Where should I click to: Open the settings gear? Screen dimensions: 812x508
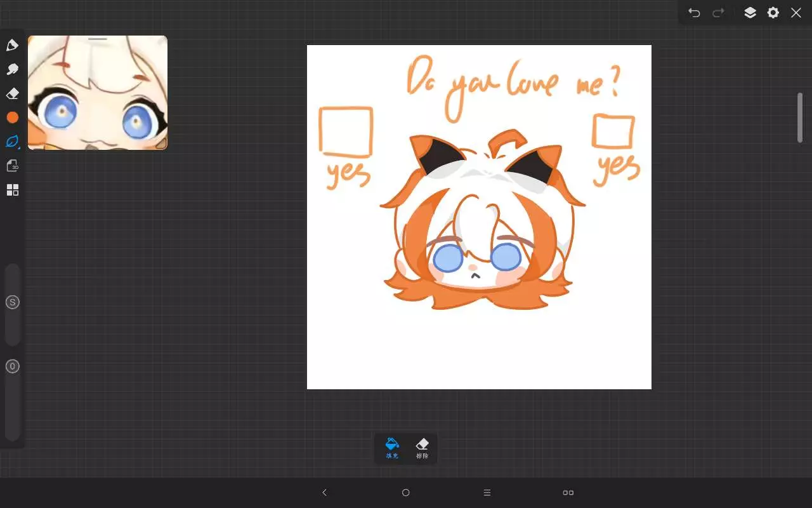tap(773, 13)
